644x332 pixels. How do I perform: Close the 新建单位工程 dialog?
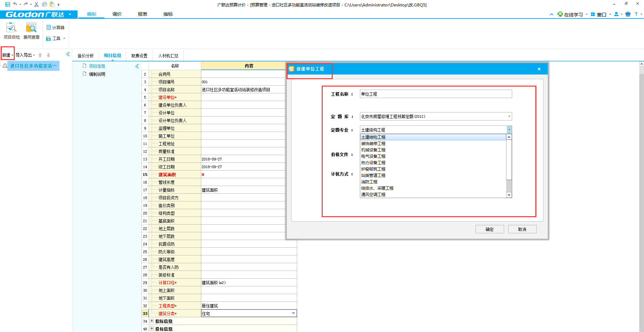539,69
